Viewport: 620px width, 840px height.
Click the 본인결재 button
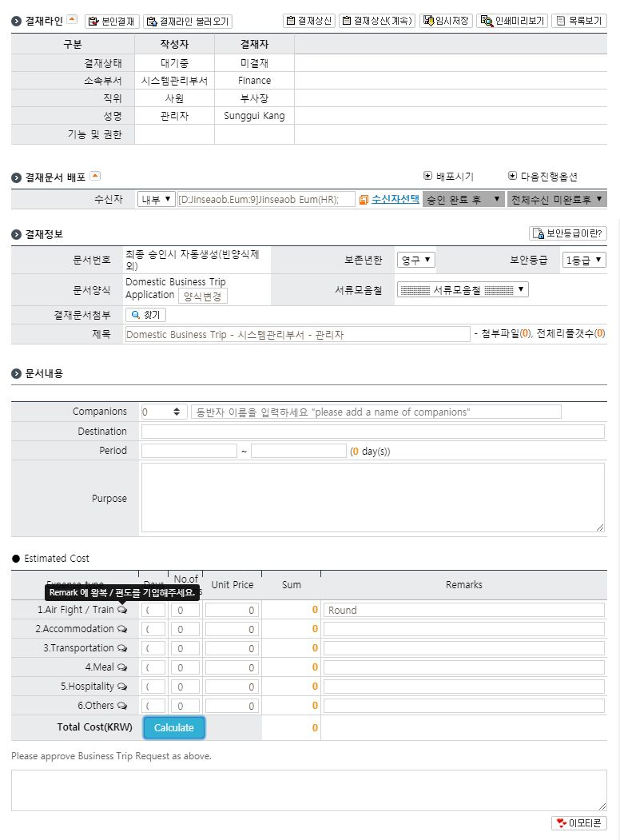coord(112,22)
